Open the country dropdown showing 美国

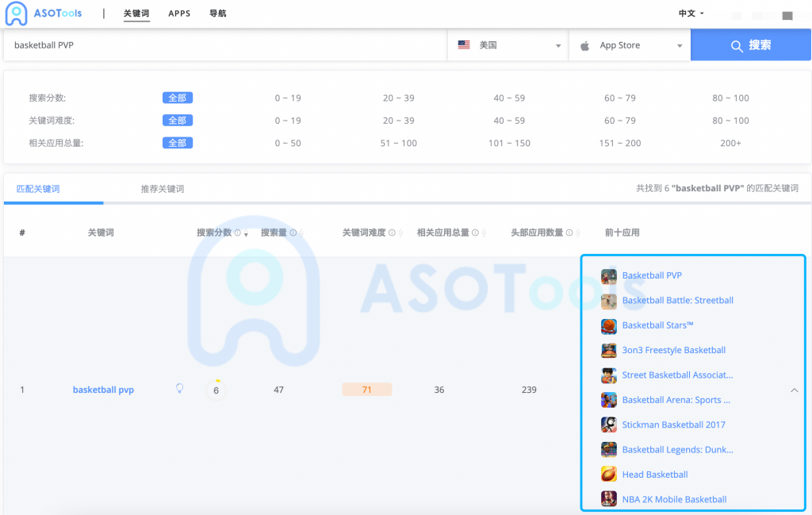(x=509, y=45)
